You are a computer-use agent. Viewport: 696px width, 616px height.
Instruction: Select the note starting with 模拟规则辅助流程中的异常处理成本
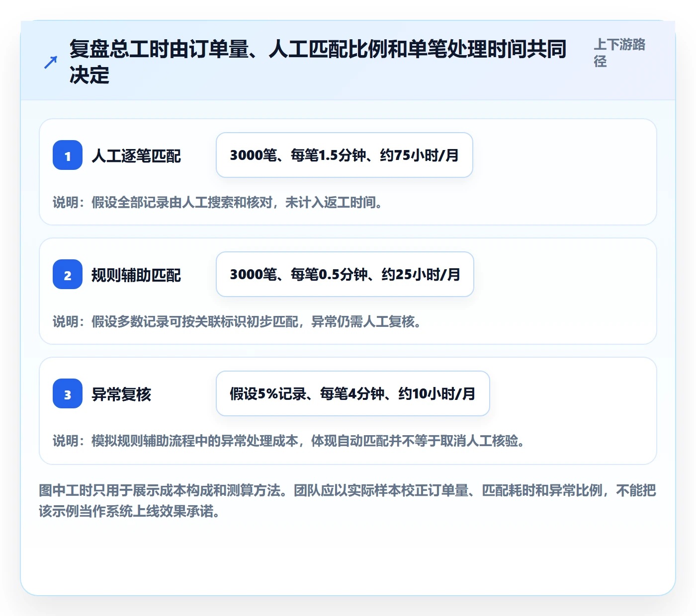pos(289,441)
